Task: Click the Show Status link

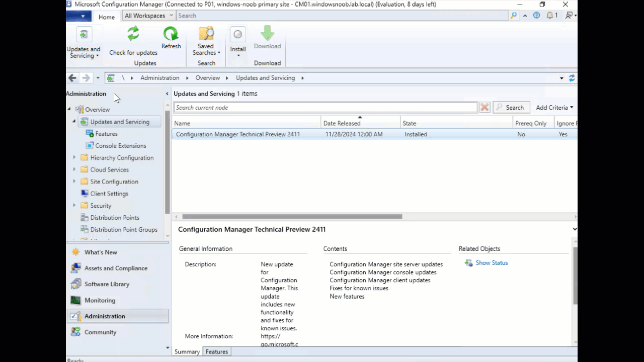Action: coord(492,263)
